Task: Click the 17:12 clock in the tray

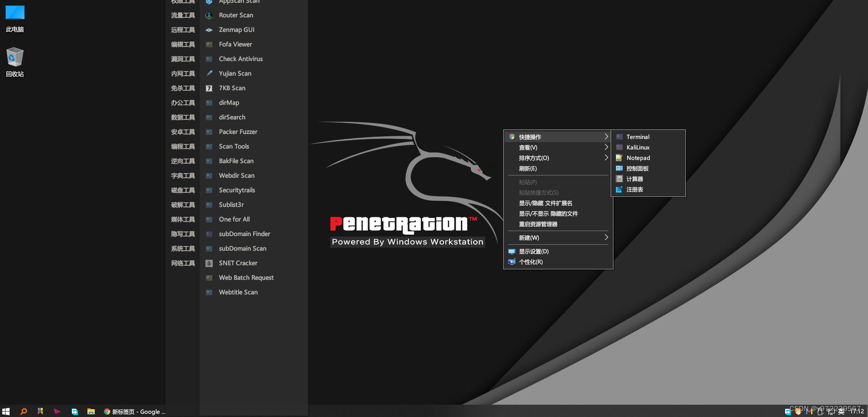Action: 857,412
